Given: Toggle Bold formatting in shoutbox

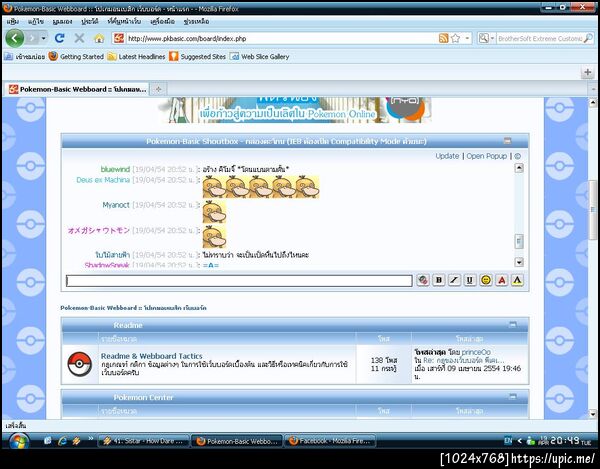Looking at the screenshot, I should coord(439,280).
